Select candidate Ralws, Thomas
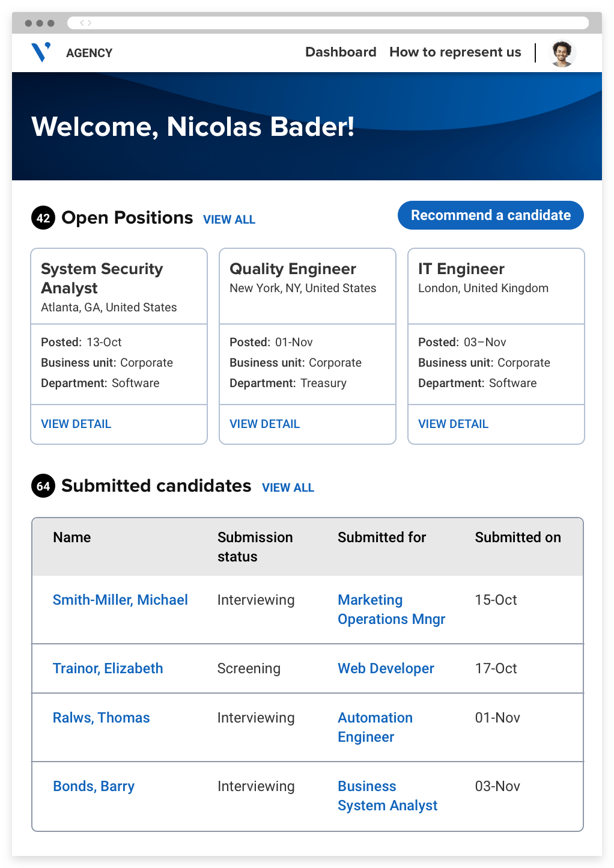Image resolution: width=614 pixels, height=868 pixels. coord(101,718)
